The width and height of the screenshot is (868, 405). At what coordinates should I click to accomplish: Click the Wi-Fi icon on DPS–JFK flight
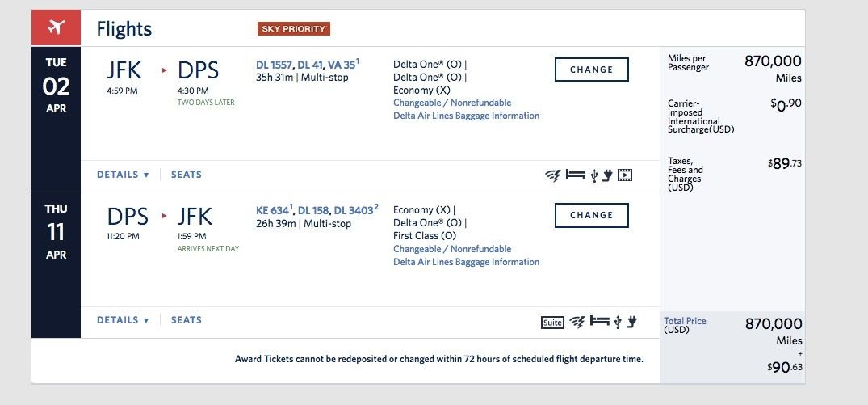click(577, 322)
